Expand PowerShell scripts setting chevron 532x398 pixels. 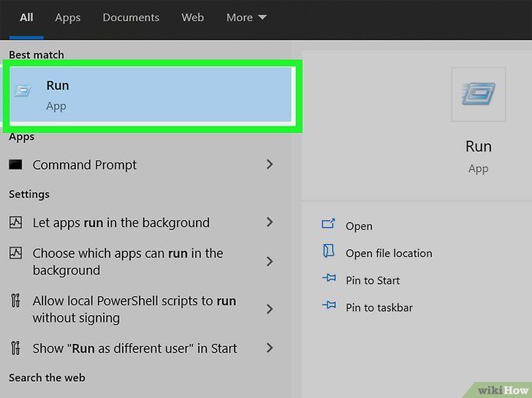tap(270, 310)
